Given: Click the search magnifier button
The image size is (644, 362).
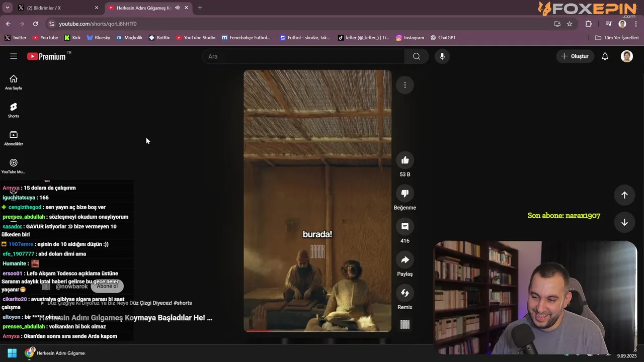Looking at the screenshot, I should pyautogui.click(x=416, y=56).
